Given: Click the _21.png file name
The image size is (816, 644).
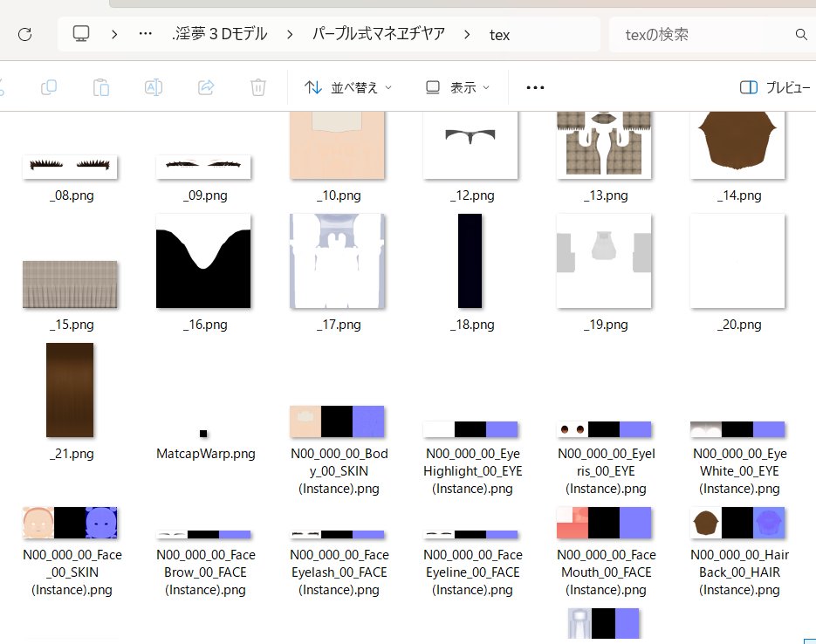Looking at the screenshot, I should pyautogui.click(x=72, y=454).
